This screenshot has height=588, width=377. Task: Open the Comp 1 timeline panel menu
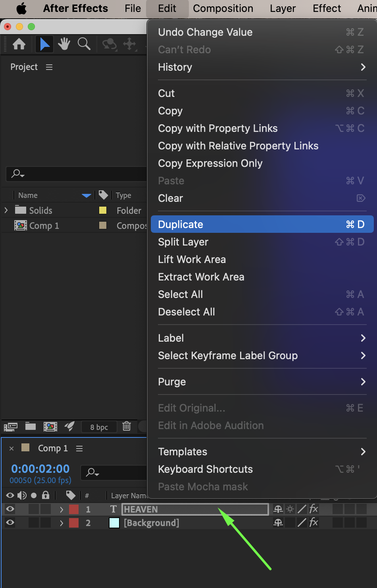79,448
